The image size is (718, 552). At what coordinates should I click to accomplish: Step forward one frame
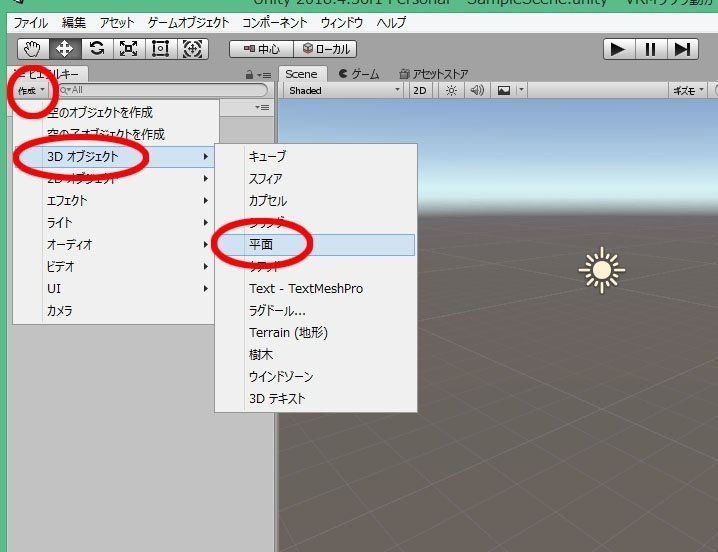coord(682,49)
